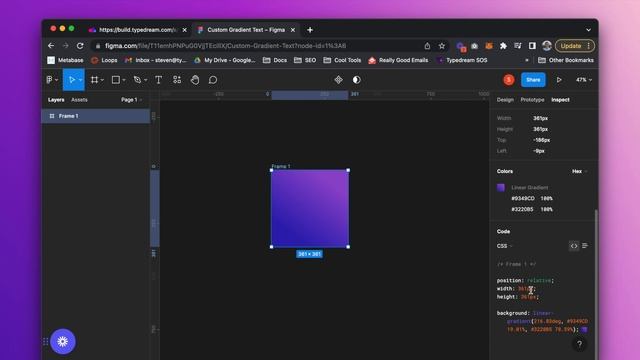640x360 pixels.
Task: Open the shape tool dropdown arrow
Action: pyautogui.click(x=124, y=80)
